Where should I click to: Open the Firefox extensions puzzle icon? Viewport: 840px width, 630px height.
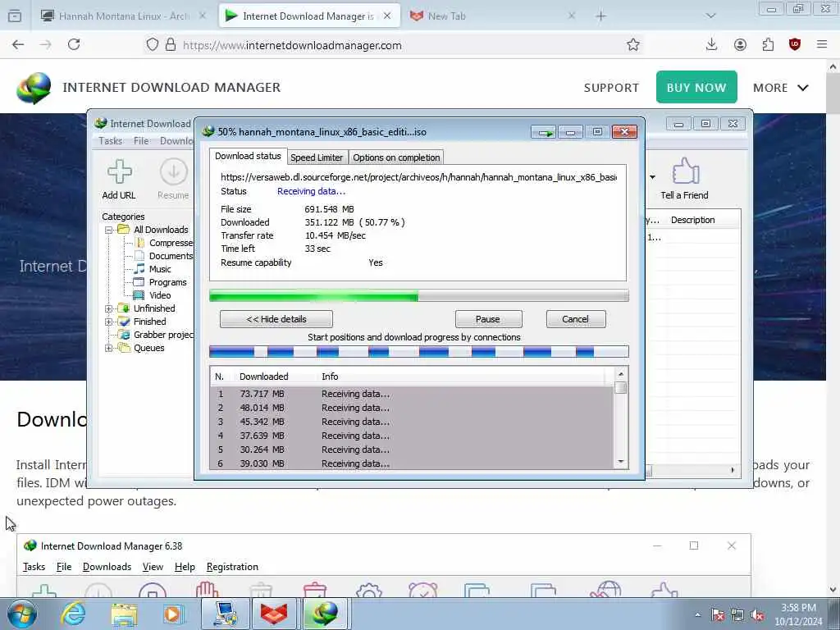[x=768, y=45]
